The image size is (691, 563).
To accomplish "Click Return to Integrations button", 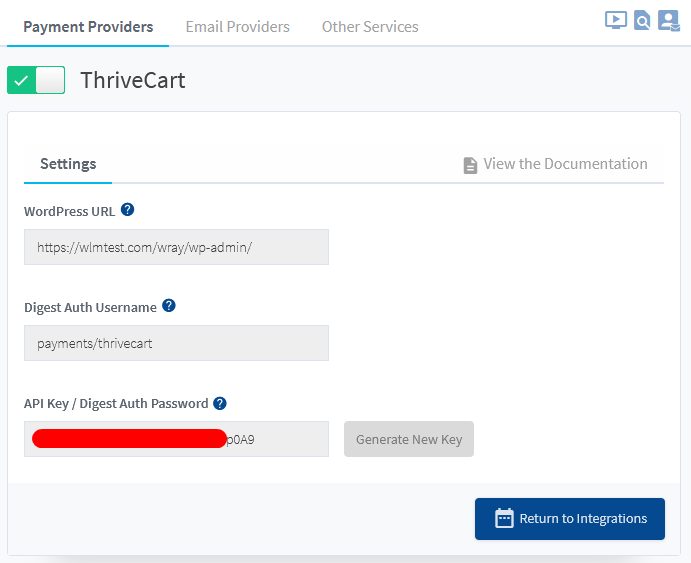I will pyautogui.click(x=570, y=519).
